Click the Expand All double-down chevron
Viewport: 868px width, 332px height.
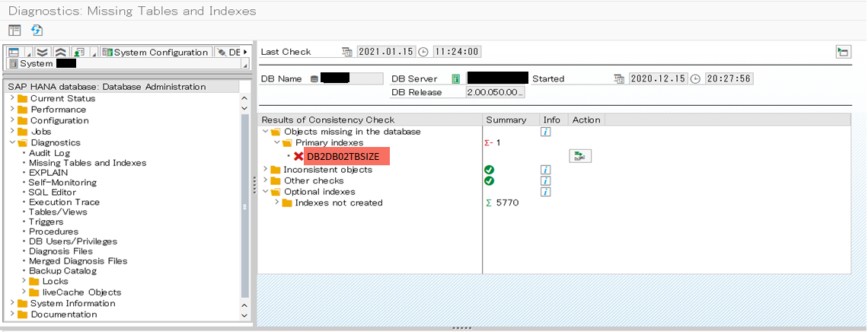42,52
